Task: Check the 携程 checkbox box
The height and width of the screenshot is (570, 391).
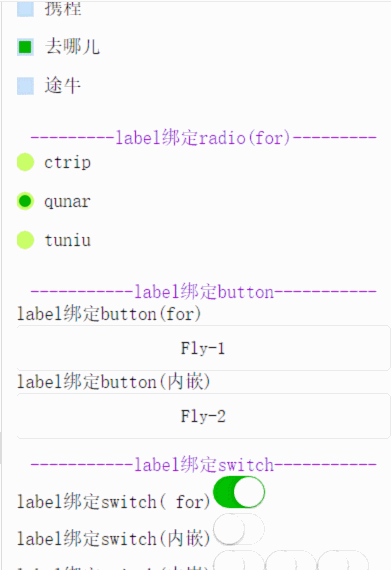Action: tap(25, 9)
